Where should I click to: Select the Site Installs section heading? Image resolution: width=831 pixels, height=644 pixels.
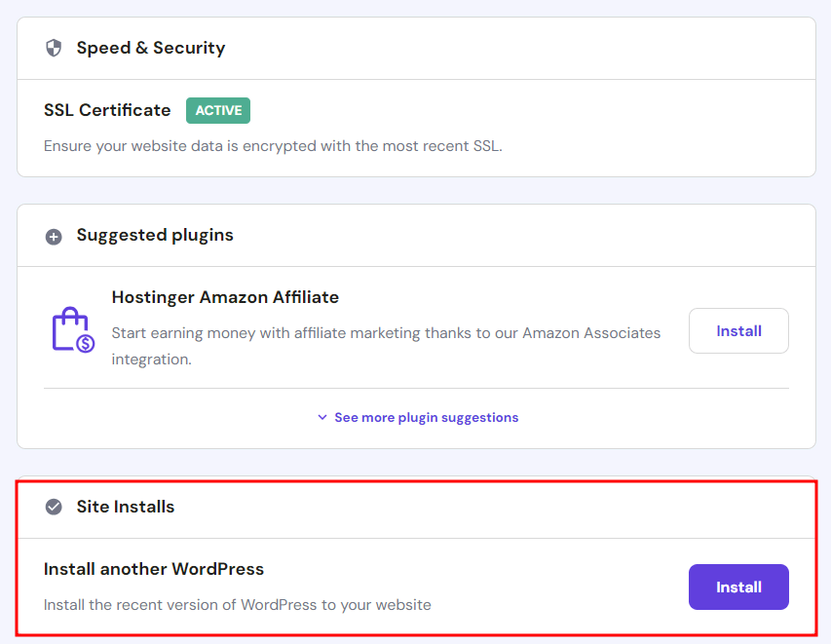tap(126, 507)
